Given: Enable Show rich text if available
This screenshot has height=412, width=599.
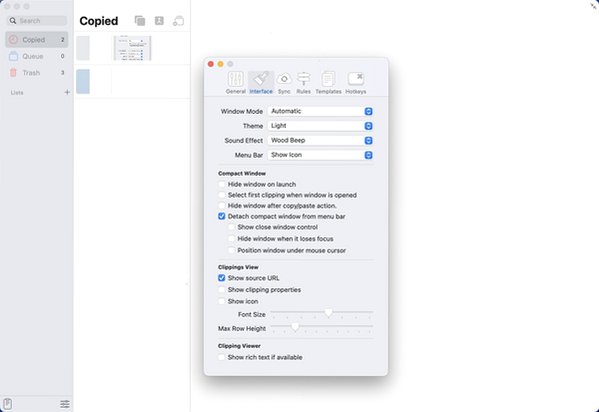Looking at the screenshot, I should [x=222, y=357].
